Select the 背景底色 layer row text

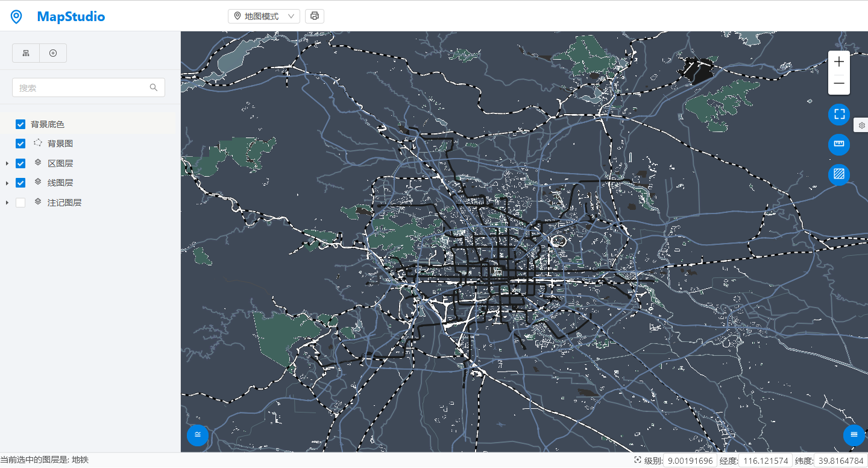tap(48, 124)
